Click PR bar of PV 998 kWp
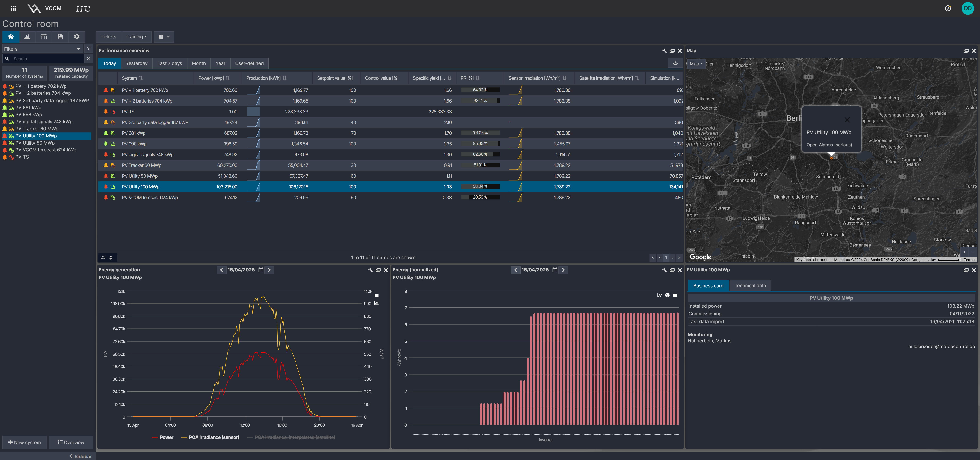This screenshot has height=460, width=980. [480, 144]
